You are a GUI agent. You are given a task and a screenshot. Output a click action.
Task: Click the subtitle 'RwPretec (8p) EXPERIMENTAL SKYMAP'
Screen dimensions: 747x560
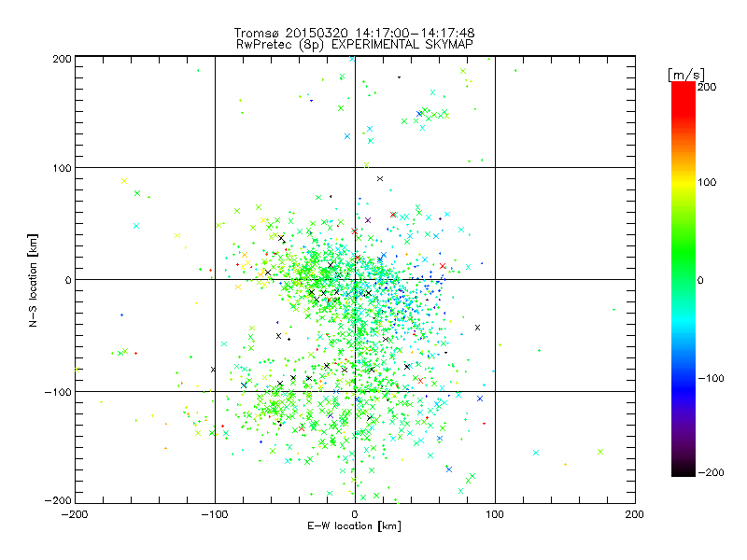[355, 45]
